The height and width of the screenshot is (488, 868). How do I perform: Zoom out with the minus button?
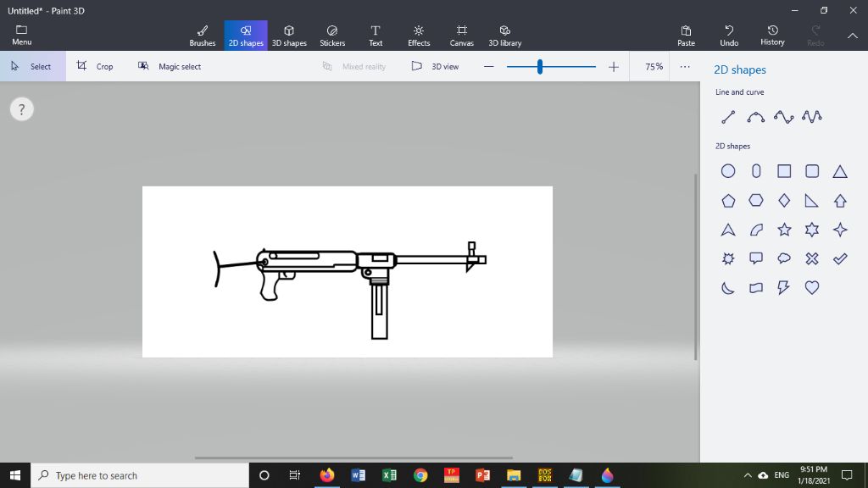pyautogui.click(x=488, y=66)
